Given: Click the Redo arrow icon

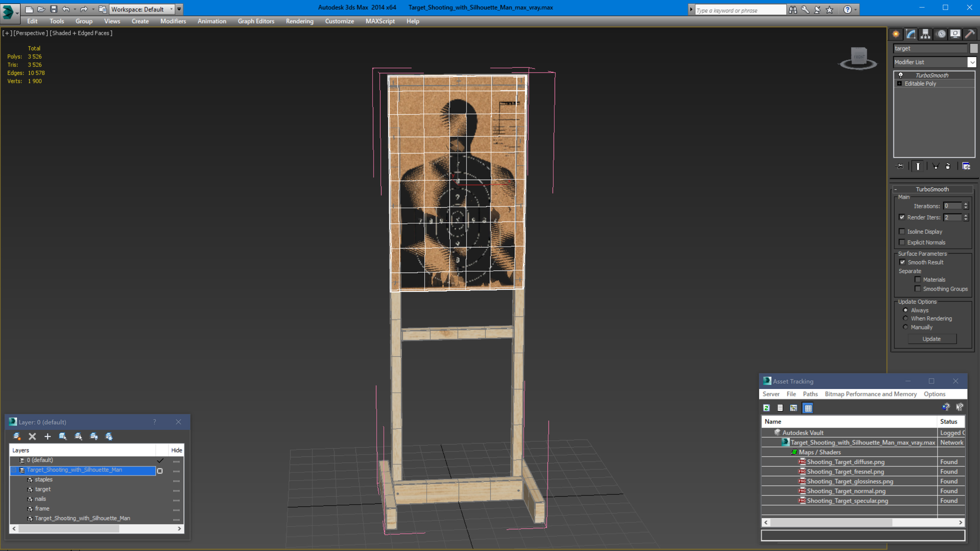Looking at the screenshot, I should tap(84, 9).
